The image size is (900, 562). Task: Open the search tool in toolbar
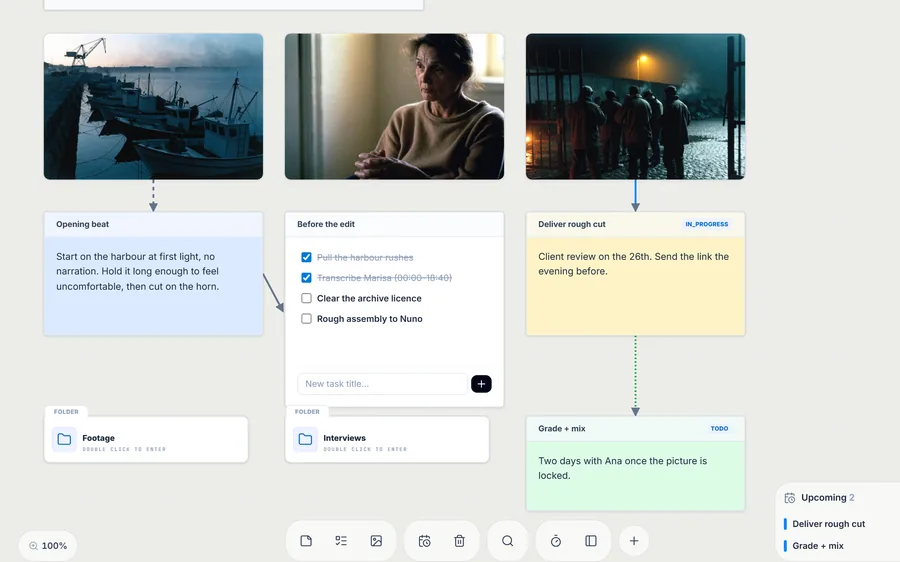507,541
